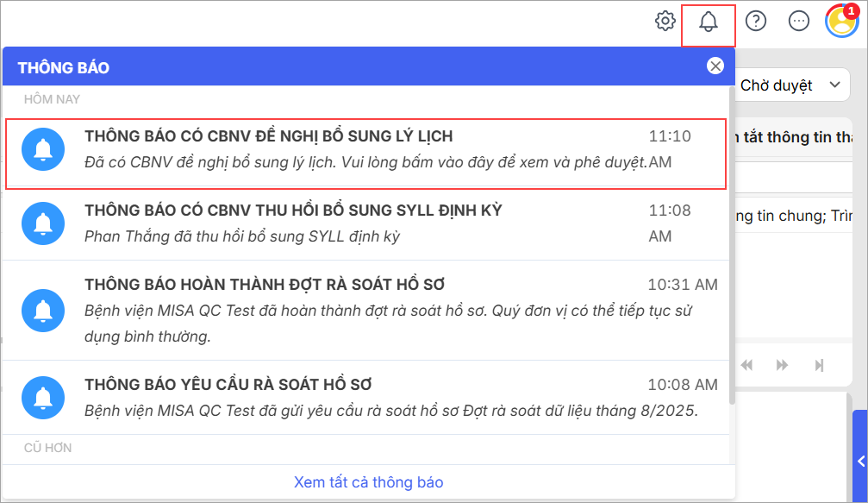
Task: Open the more options ellipsis icon
Action: (x=799, y=22)
